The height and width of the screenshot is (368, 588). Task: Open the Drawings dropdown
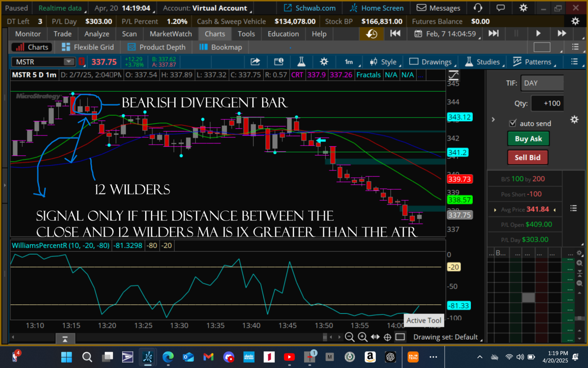[x=433, y=62]
